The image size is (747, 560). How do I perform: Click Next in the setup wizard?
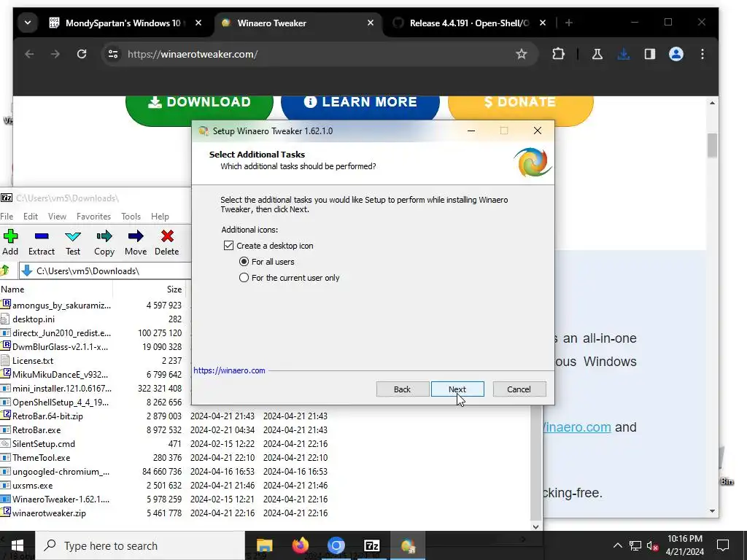457,389
